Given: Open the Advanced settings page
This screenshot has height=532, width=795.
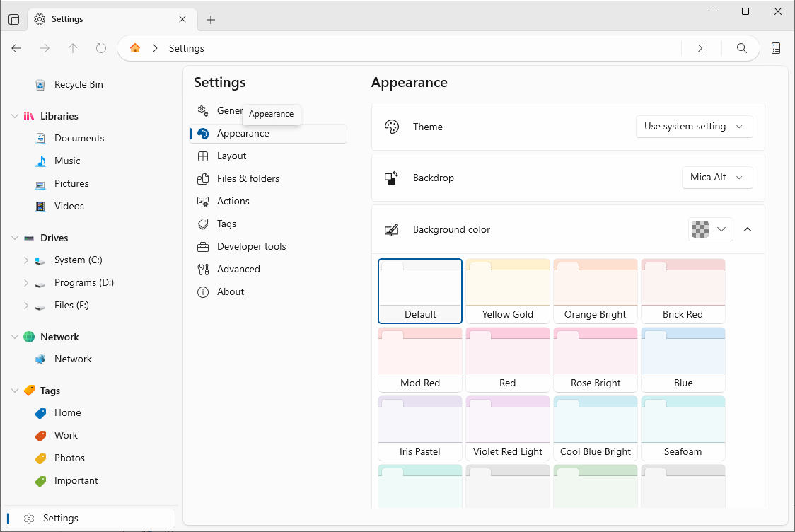Looking at the screenshot, I should (x=268, y=270).
